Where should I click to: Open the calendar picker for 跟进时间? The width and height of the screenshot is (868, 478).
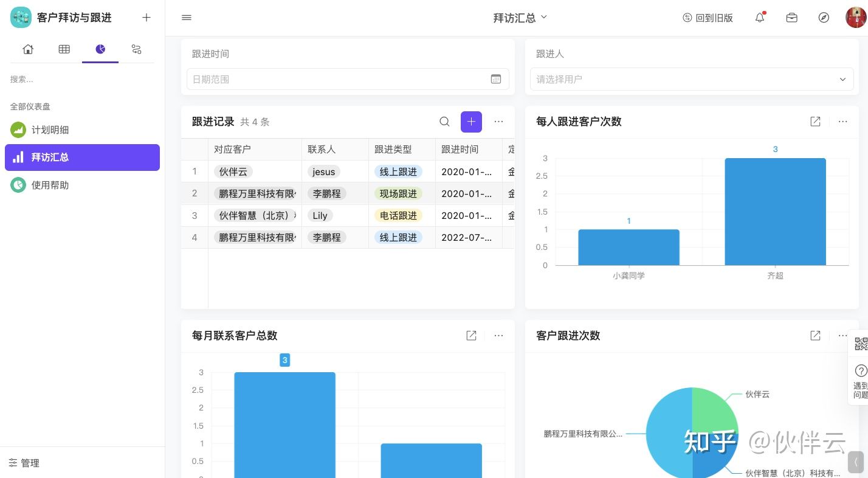495,79
